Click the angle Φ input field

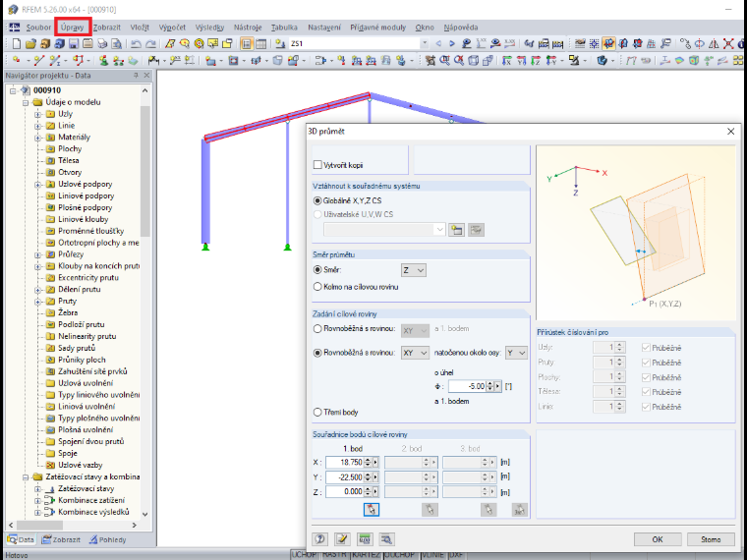click(x=467, y=386)
